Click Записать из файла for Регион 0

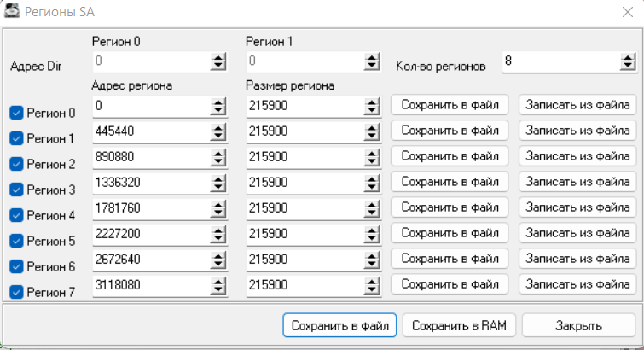click(x=578, y=105)
